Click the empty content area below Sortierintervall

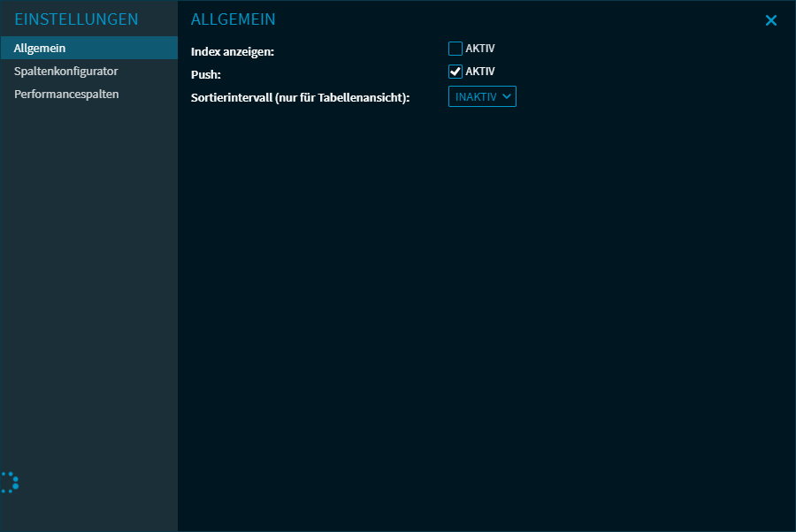[x=486, y=309]
